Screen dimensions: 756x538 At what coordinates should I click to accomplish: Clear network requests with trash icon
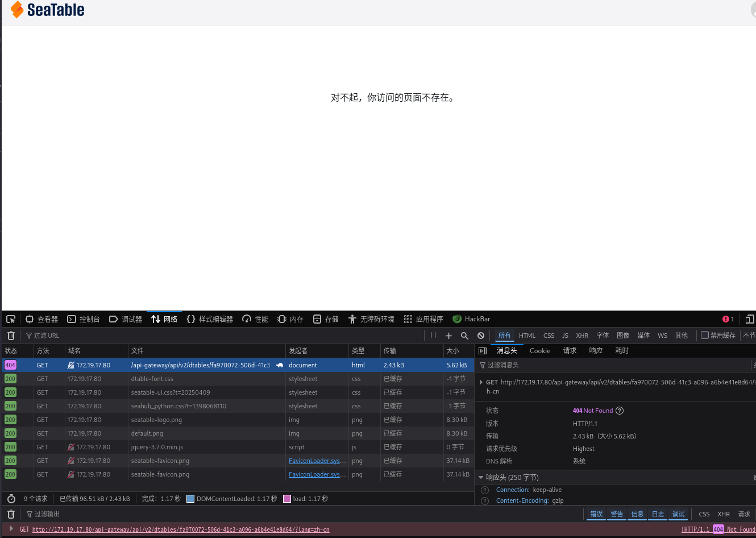pos(11,336)
